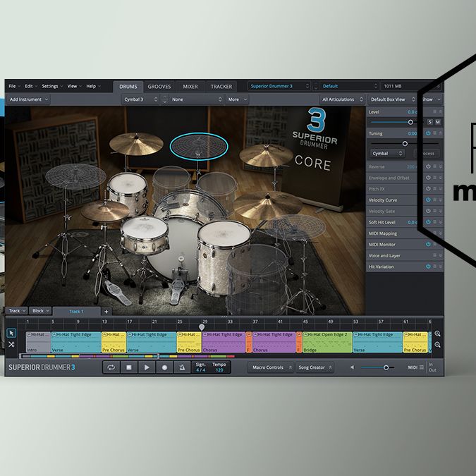Open the Voice and Layer row menu icon
Image resolution: width=476 pixels, height=476 pixels.
pos(434,255)
